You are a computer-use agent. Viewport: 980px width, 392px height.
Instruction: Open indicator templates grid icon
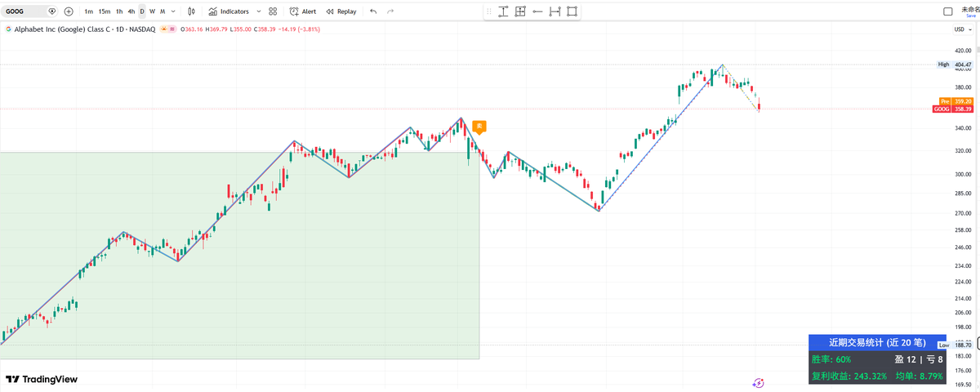[273, 11]
